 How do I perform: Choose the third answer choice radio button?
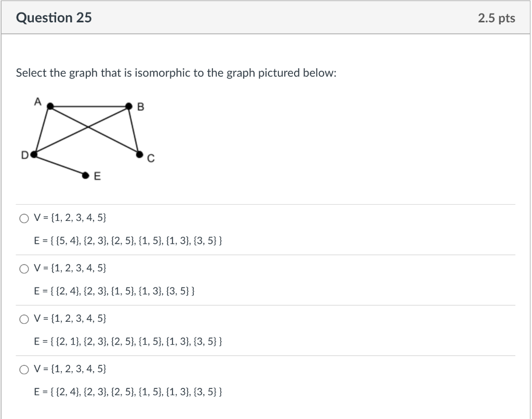(24, 319)
